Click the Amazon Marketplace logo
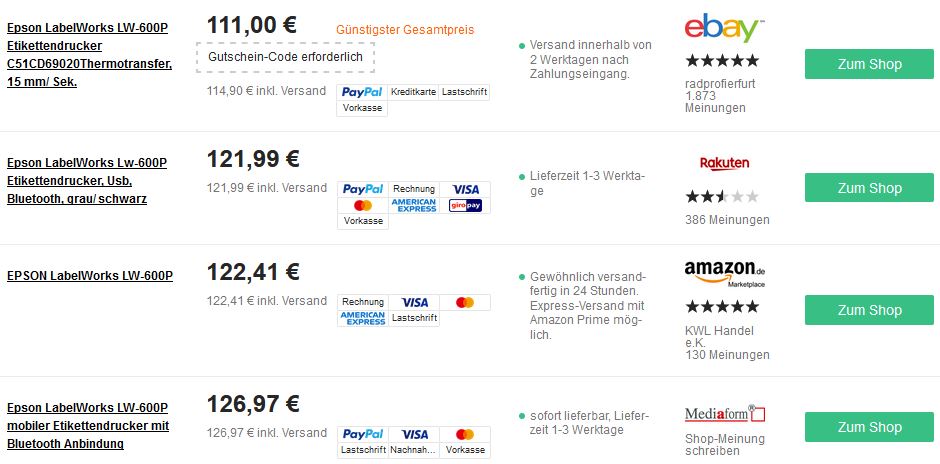 pos(725,273)
